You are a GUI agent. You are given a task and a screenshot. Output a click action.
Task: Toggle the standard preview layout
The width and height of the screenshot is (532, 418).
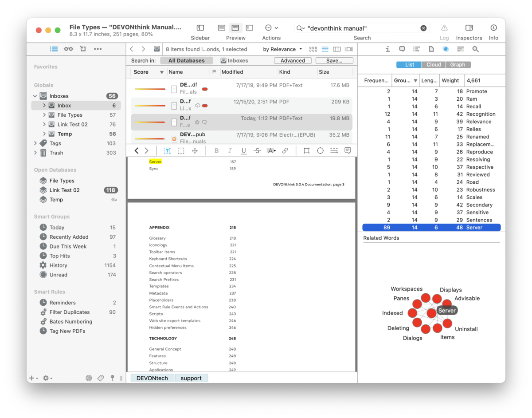(x=235, y=28)
